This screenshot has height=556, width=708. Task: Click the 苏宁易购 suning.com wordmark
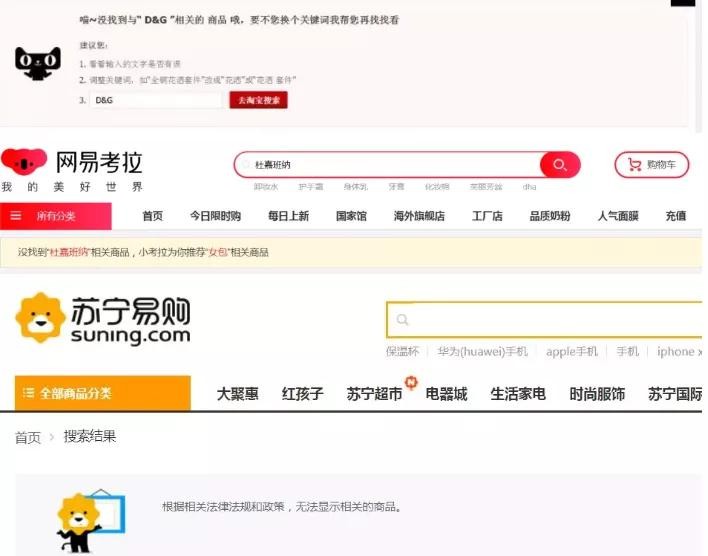[130, 321]
